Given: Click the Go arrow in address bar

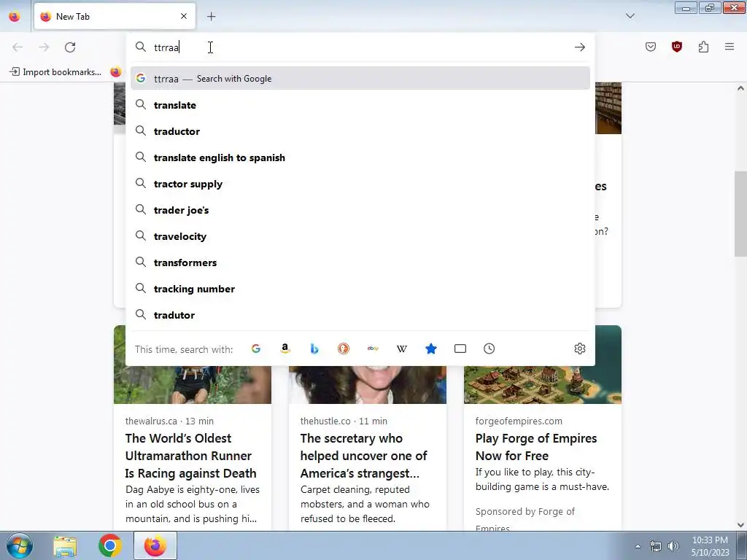Looking at the screenshot, I should tap(580, 47).
